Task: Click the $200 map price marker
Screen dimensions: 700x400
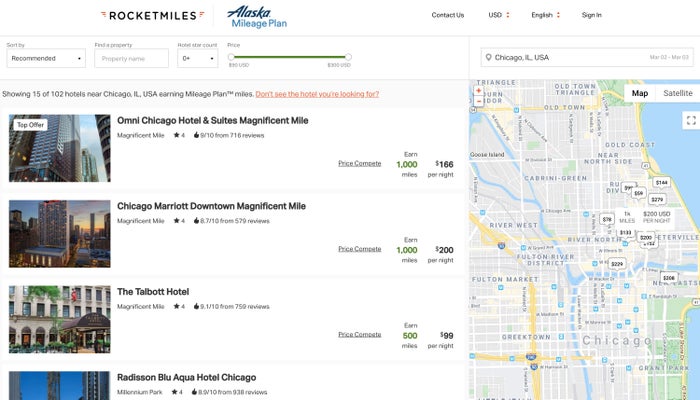Action: pos(646,238)
